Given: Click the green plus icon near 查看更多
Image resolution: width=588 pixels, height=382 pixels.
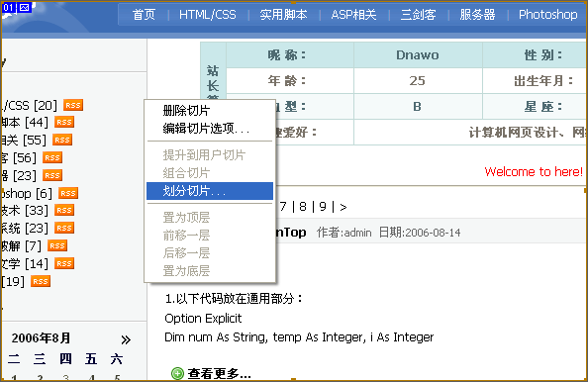Looking at the screenshot, I should (x=177, y=373).
